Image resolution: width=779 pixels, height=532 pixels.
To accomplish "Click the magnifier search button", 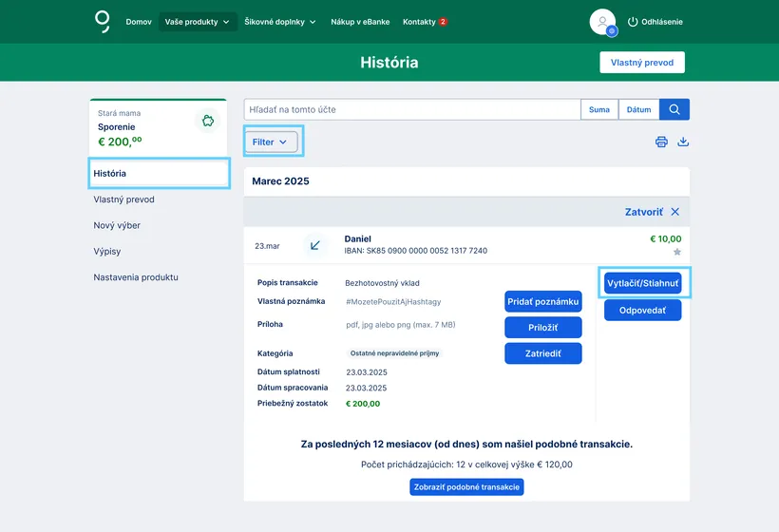I will coord(674,109).
